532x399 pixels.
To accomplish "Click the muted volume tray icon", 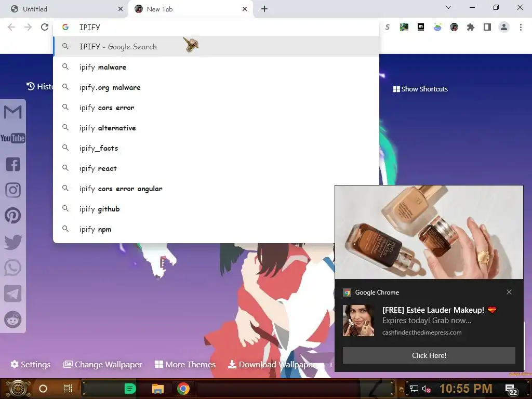I will 426,389.
